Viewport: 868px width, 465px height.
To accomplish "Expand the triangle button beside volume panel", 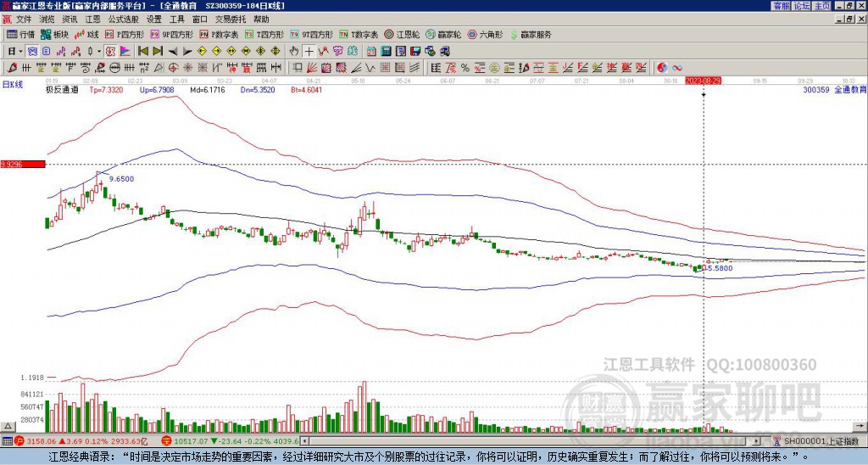I will [x=8, y=426].
